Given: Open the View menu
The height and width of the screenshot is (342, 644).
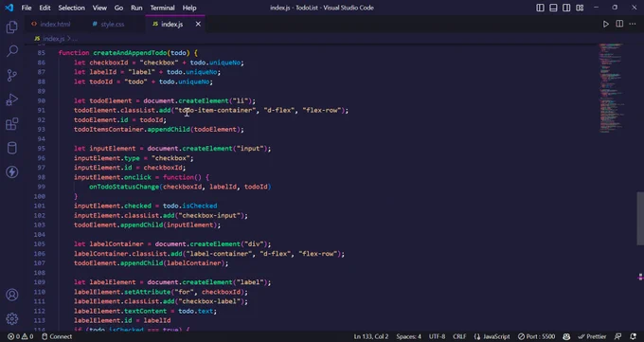Looking at the screenshot, I should click(x=99, y=8).
